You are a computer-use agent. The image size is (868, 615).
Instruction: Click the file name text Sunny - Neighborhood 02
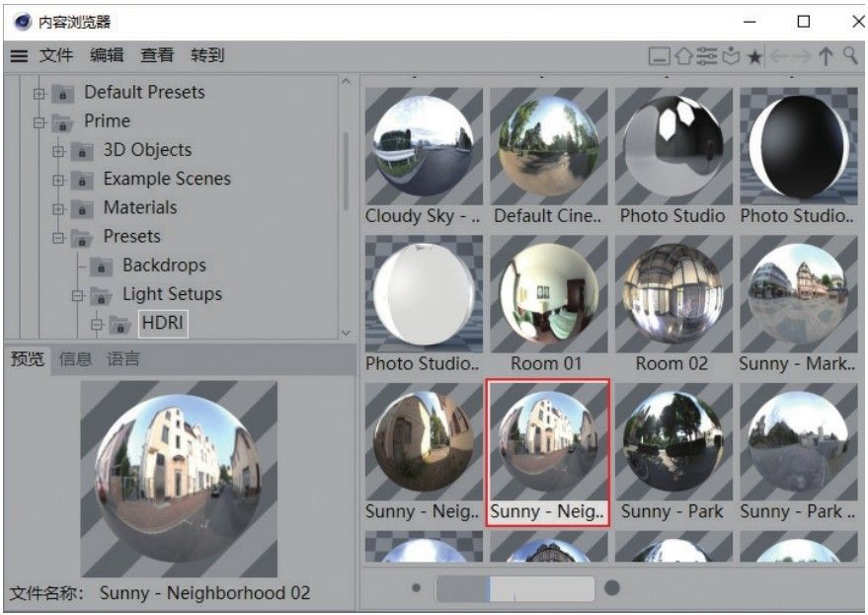pos(204,593)
